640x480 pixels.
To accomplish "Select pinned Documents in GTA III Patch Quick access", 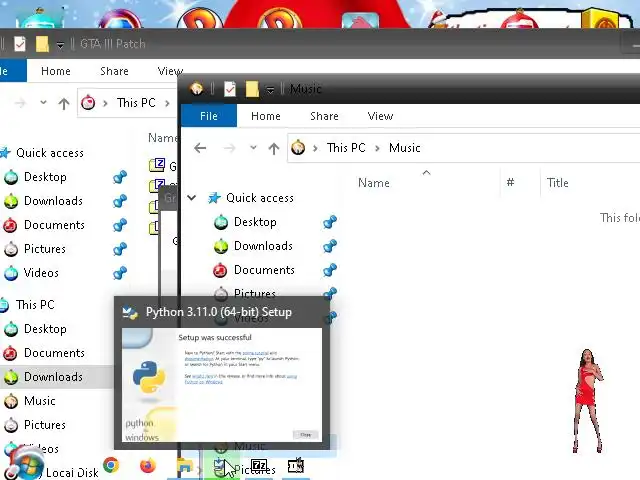I will pos(54,225).
